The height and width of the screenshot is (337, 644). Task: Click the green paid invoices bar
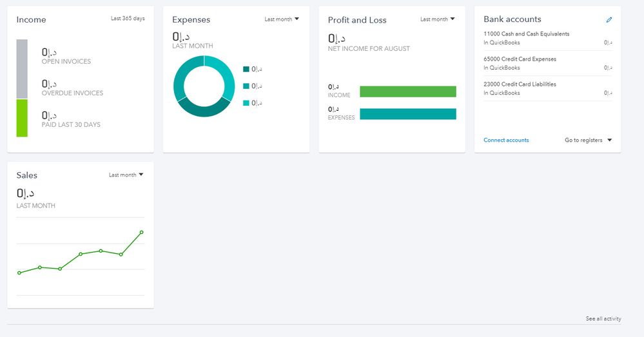point(22,118)
